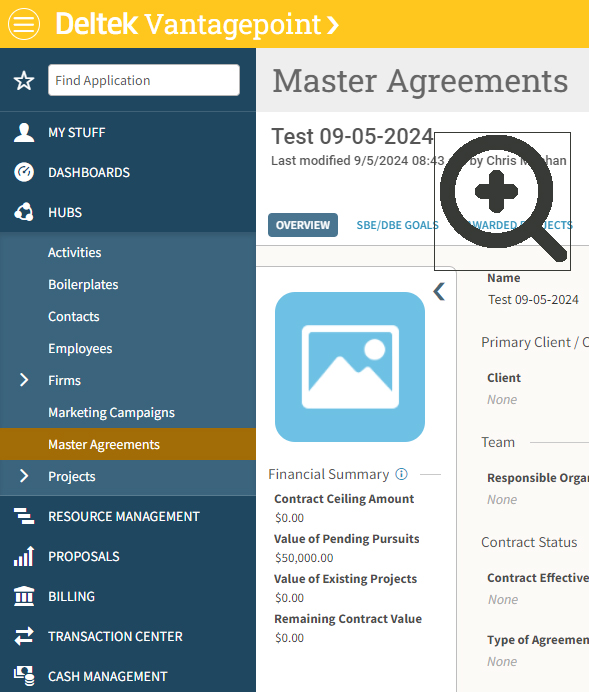Expand the Firms submenu chevron
Viewport: 589px width, 692px height.
(24, 380)
